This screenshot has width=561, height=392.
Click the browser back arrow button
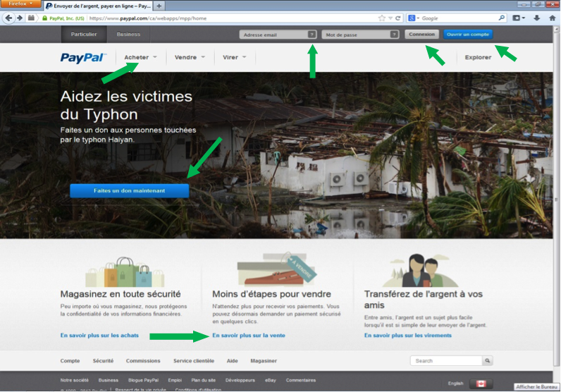(9, 18)
